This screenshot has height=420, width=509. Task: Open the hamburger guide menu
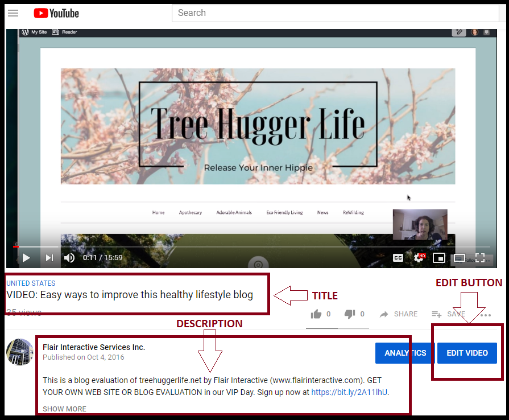click(13, 13)
